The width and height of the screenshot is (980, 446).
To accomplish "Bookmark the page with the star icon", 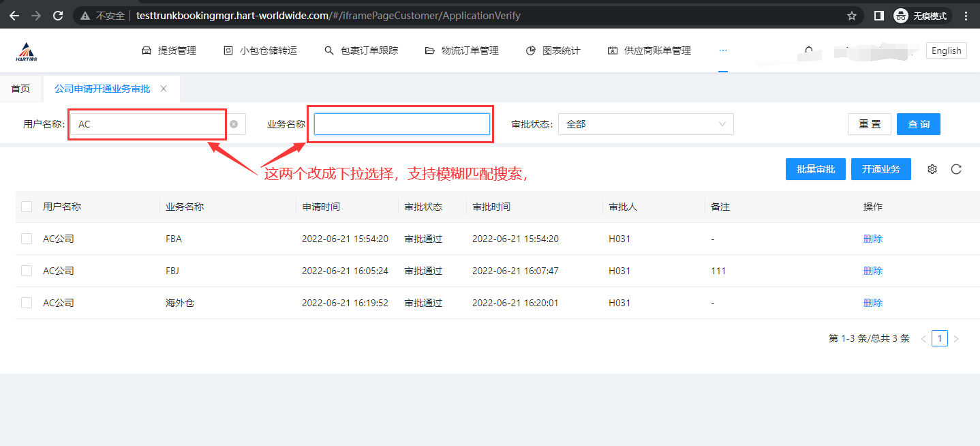I will [x=851, y=15].
